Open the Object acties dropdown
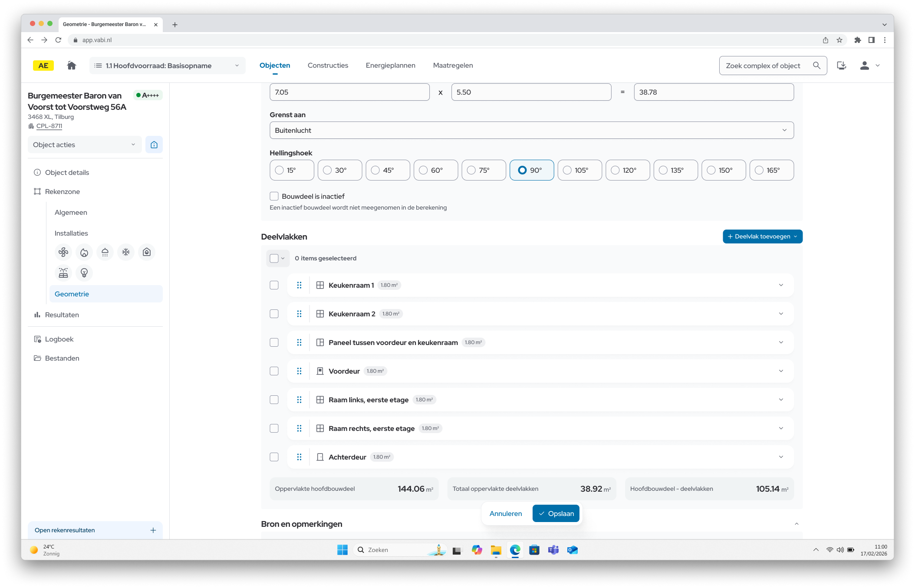The image size is (915, 588). pos(84,145)
